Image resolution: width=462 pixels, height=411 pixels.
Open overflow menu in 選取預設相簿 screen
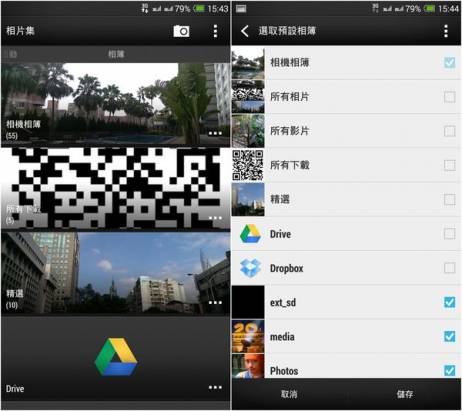pyautogui.click(x=446, y=31)
